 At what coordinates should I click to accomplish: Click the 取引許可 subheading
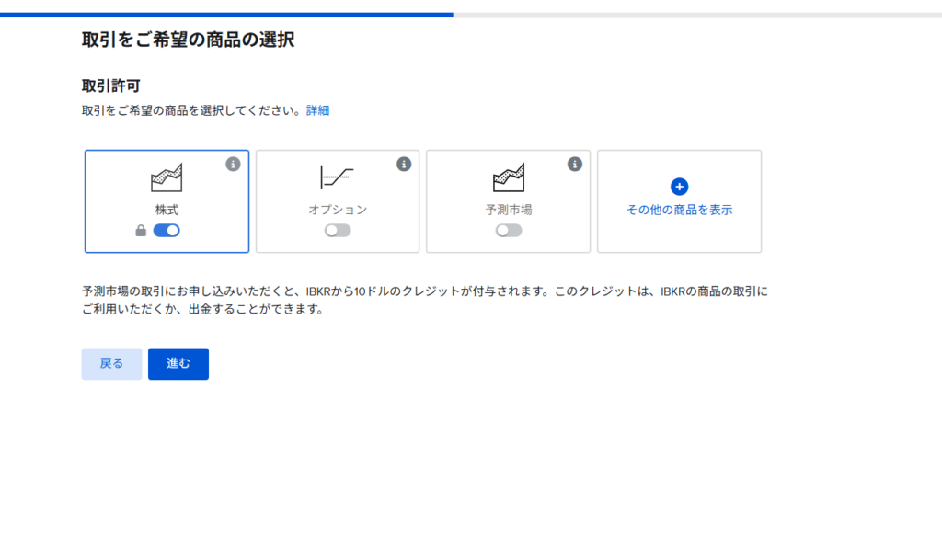point(111,86)
